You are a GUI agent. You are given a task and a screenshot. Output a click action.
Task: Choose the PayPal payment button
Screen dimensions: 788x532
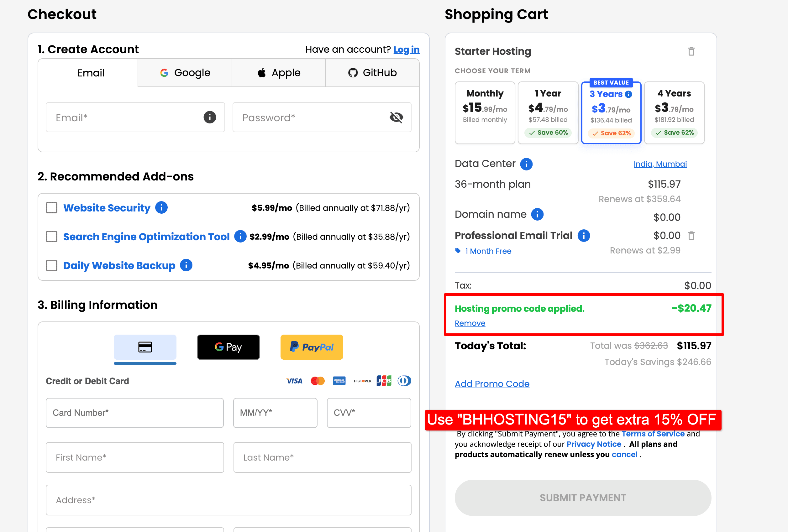[312, 347]
